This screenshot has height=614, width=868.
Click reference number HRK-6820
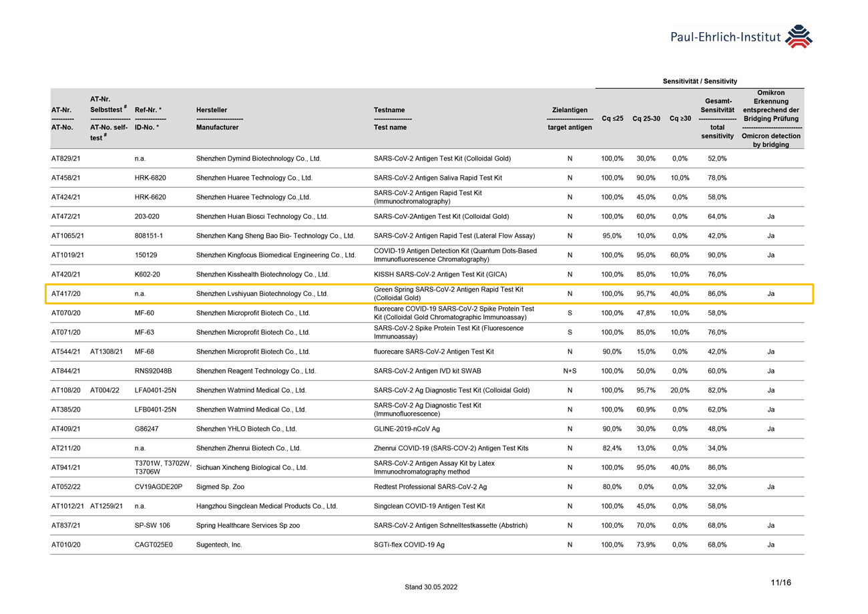coord(150,178)
